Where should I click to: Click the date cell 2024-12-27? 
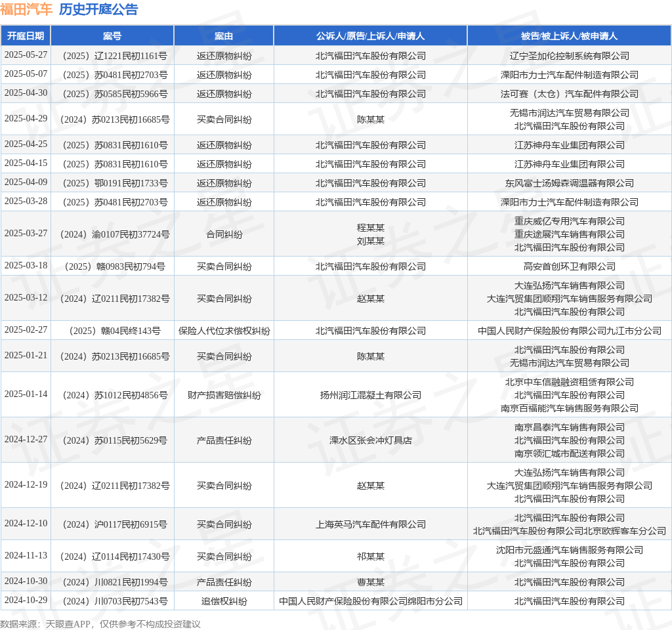[26, 440]
